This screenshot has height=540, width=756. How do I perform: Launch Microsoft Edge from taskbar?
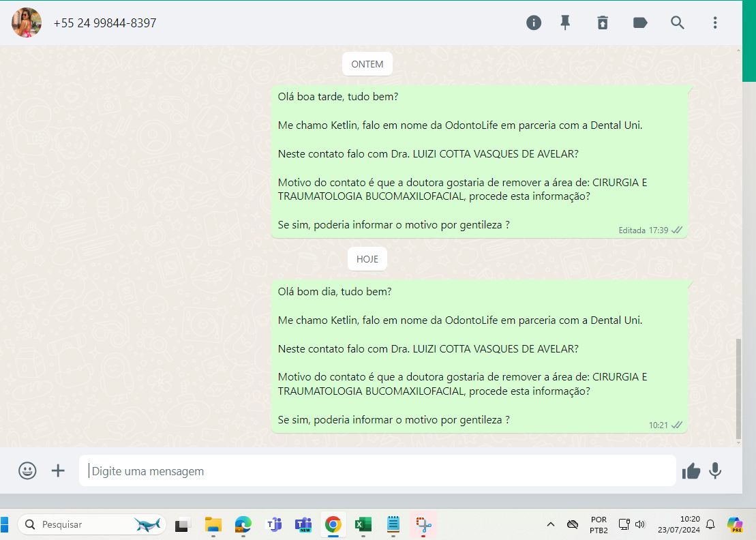tap(243, 524)
